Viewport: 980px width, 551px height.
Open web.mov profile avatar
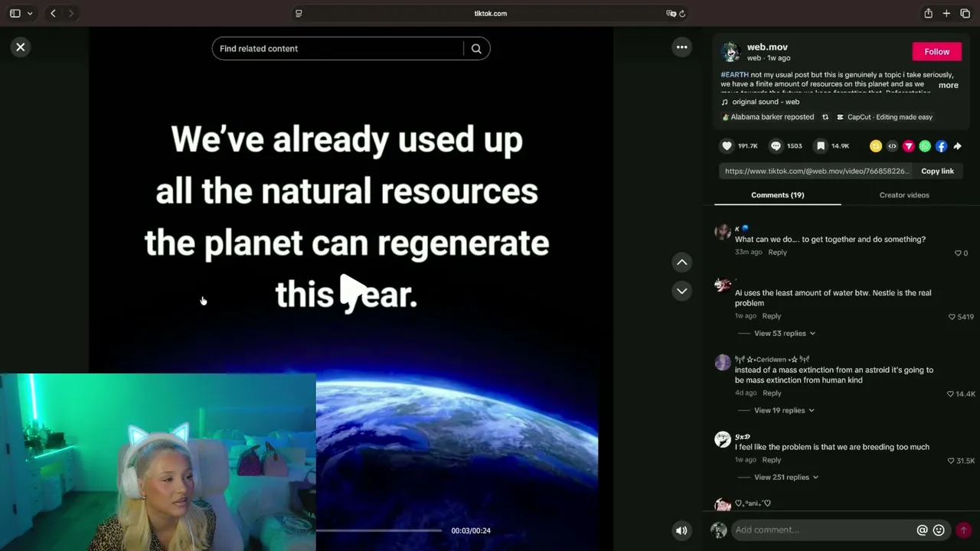(730, 52)
